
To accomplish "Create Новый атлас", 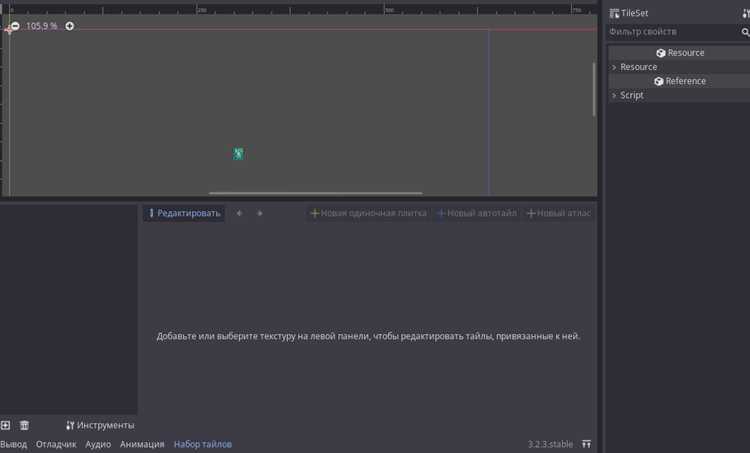I will [x=558, y=213].
